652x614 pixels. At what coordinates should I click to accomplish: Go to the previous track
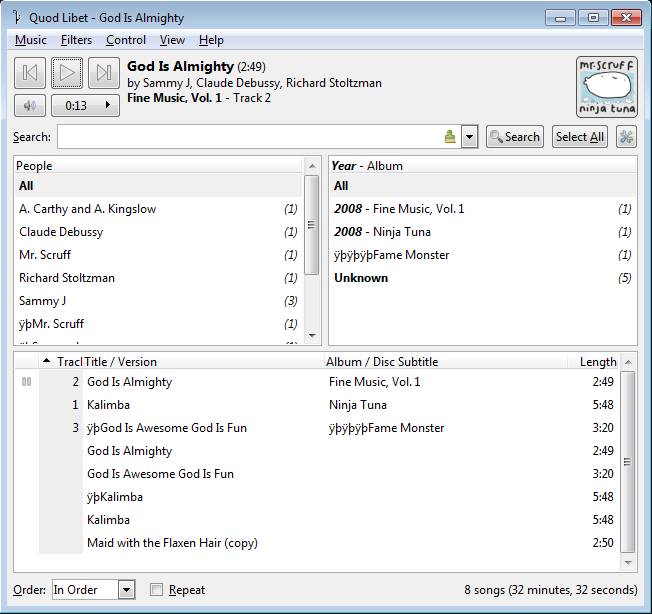pos(30,73)
